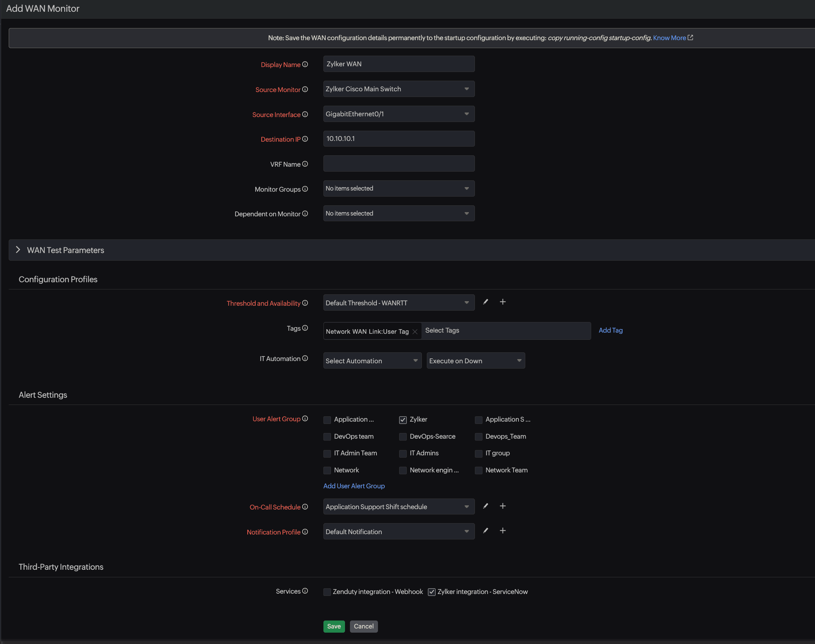Enable the Zenduty integration - Webhook service
This screenshot has width=815, height=644.
pos(327,592)
